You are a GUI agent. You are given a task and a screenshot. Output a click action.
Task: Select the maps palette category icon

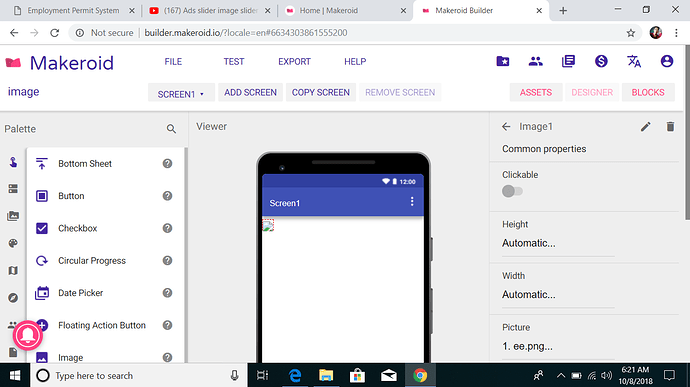[13, 270]
